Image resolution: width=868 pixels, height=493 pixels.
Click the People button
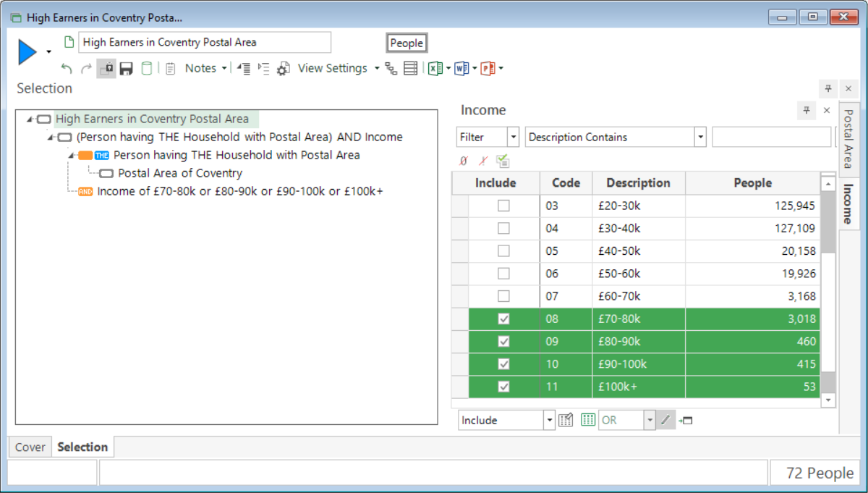tap(407, 43)
